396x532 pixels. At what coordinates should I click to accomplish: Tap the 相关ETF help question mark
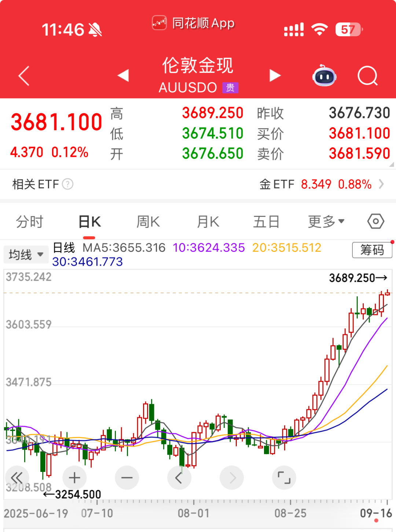[x=68, y=184]
